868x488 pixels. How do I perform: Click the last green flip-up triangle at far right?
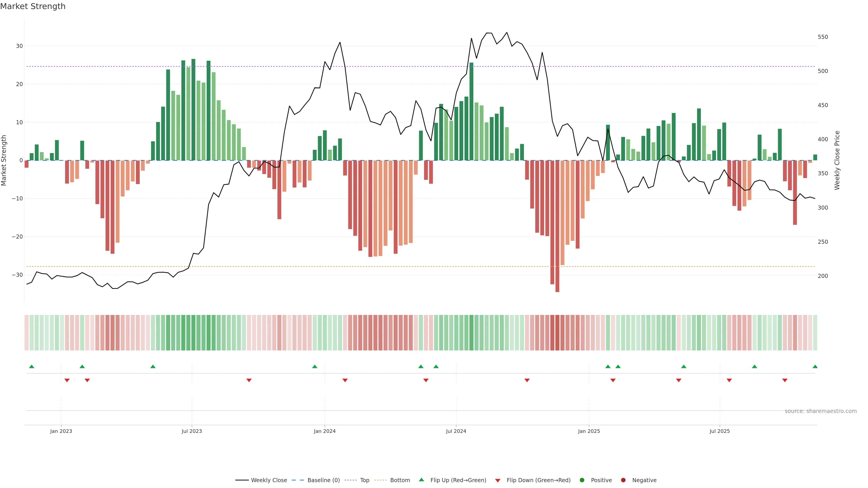(x=815, y=366)
